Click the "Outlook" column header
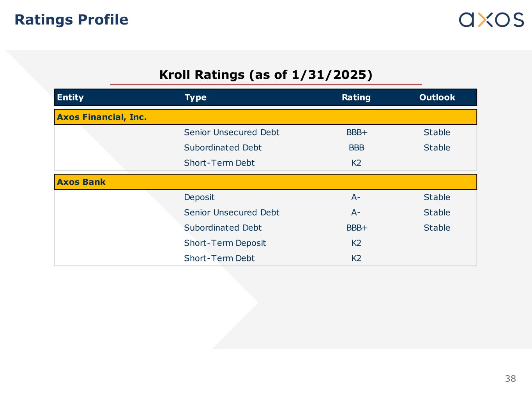532x399 pixels. (437, 97)
